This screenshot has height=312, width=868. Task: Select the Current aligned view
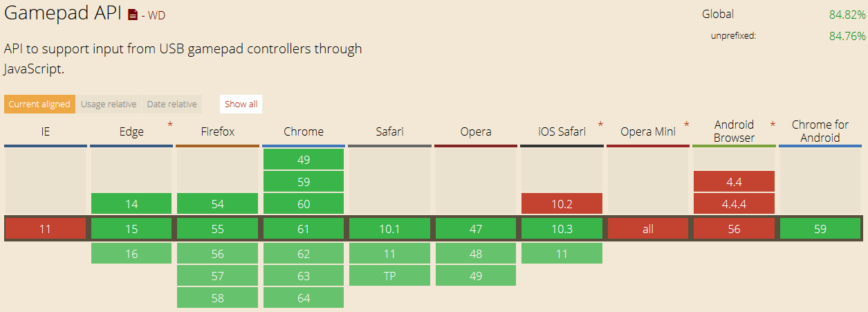click(39, 104)
